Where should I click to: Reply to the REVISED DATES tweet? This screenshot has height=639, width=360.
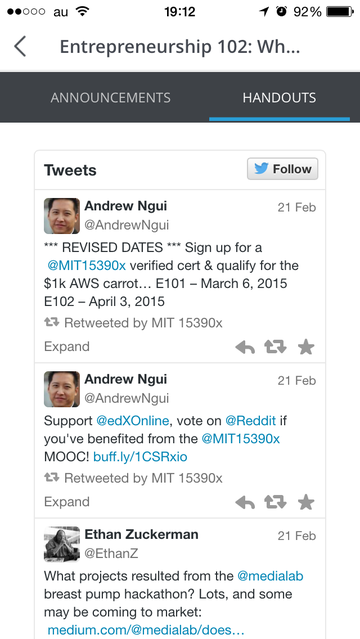tap(245, 347)
